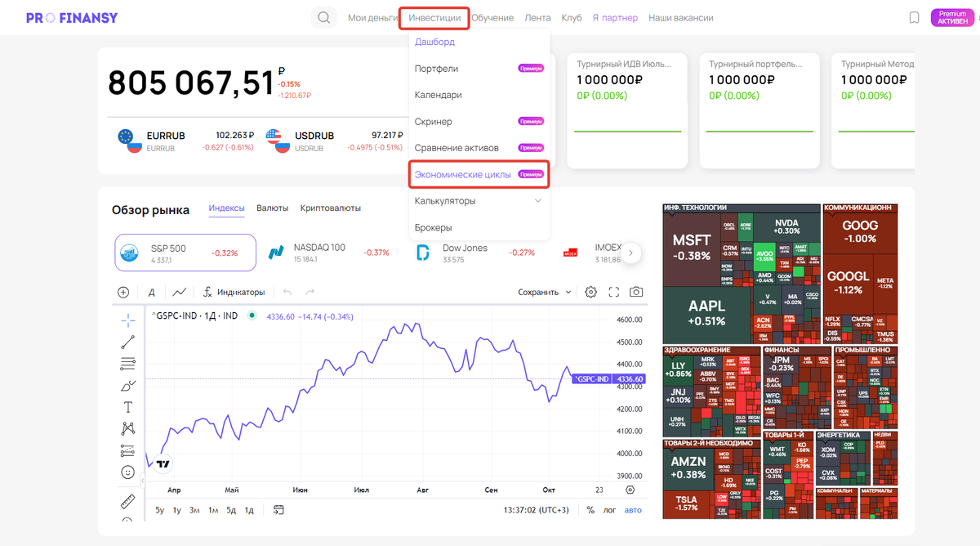
Task: Switch chart to fullscreen mode
Action: 613,292
